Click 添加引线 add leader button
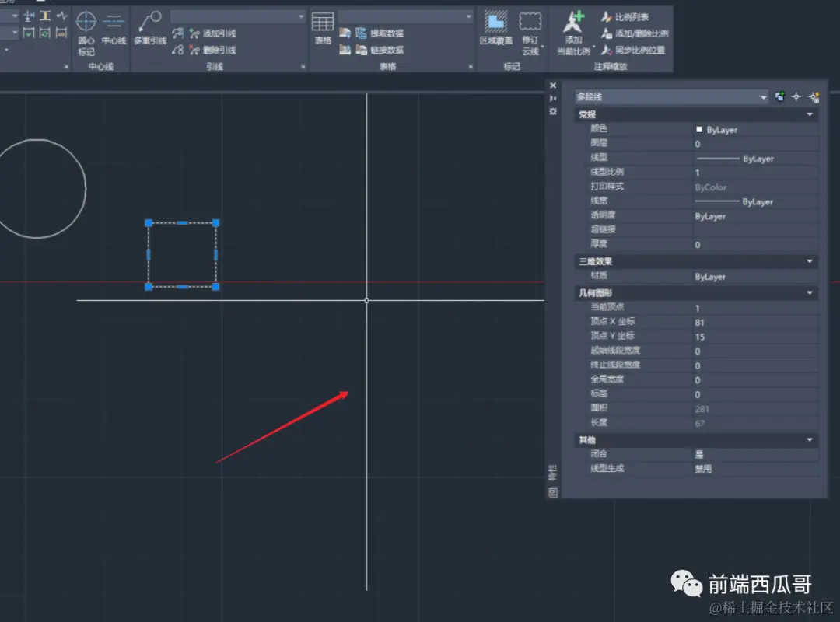This screenshot has width=840, height=622. [x=214, y=33]
